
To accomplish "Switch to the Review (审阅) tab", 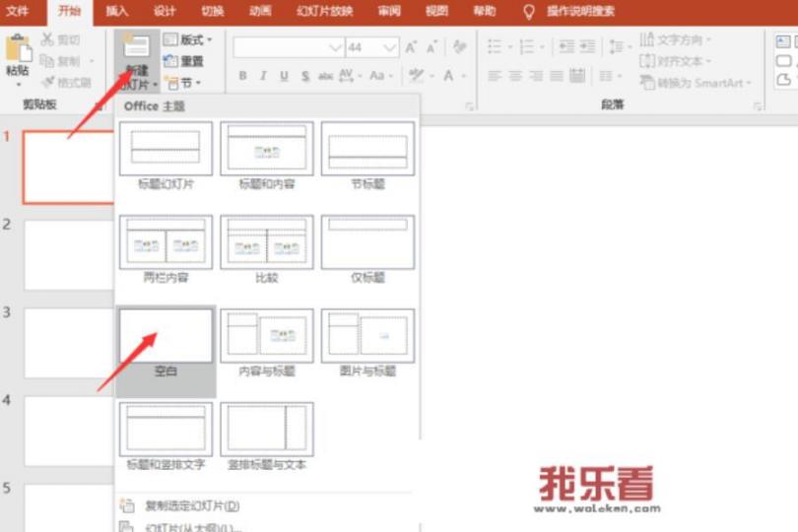I will (x=389, y=11).
